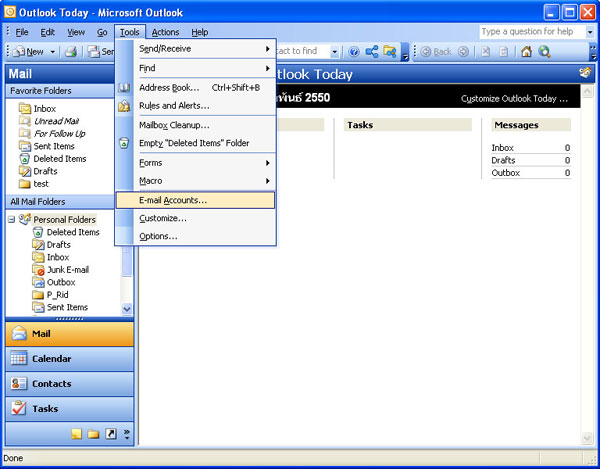Click the Empty Deleted Items recycle icon

tap(124, 143)
